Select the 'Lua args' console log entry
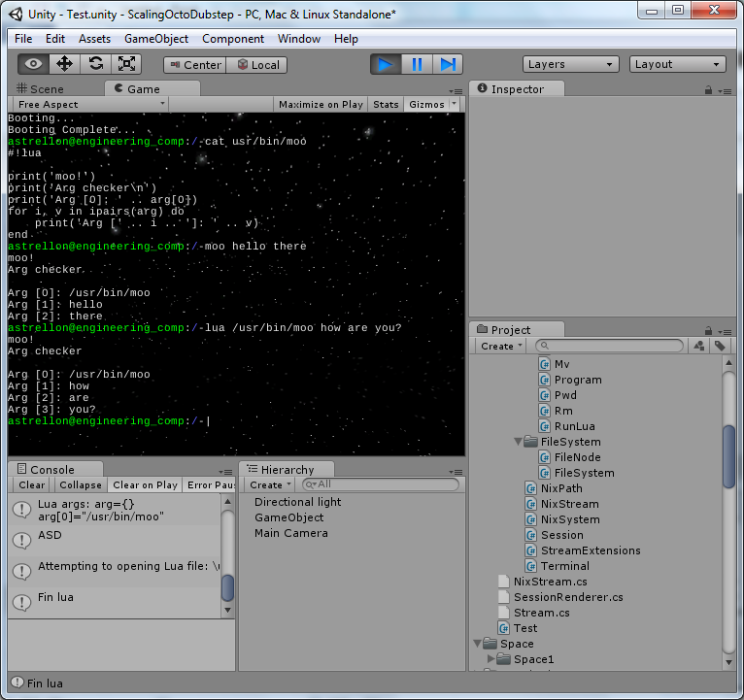Image resolution: width=744 pixels, height=700 pixels. [115, 510]
